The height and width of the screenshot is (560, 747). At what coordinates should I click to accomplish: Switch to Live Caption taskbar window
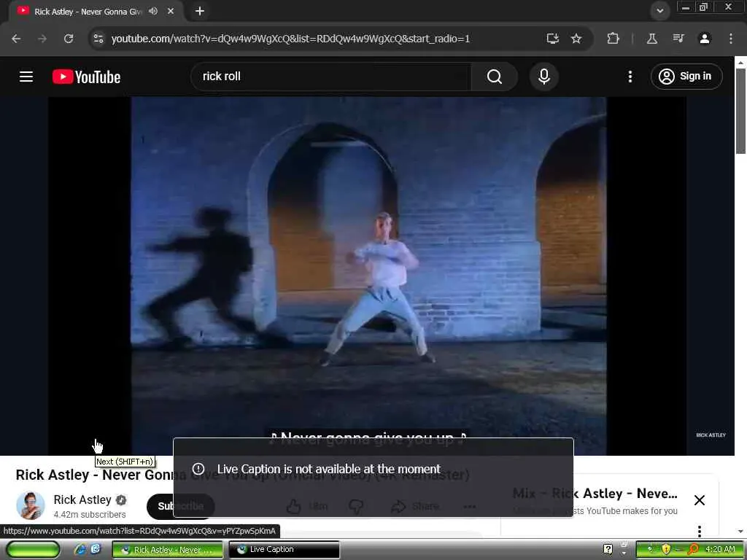pyautogui.click(x=285, y=550)
